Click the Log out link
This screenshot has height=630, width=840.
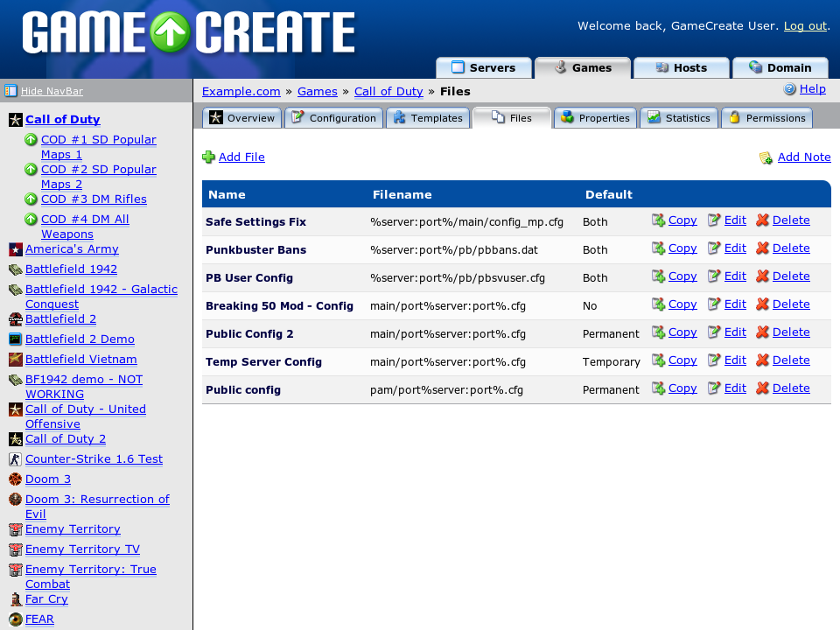click(x=805, y=25)
